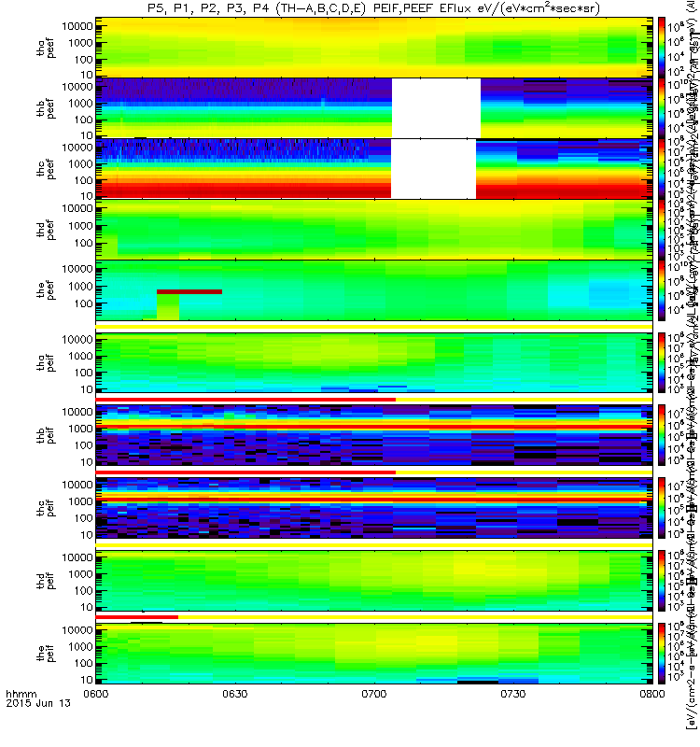Click the color bar beside the peif panel
Viewport: 700px width, 747px height.
click(x=662, y=653)
